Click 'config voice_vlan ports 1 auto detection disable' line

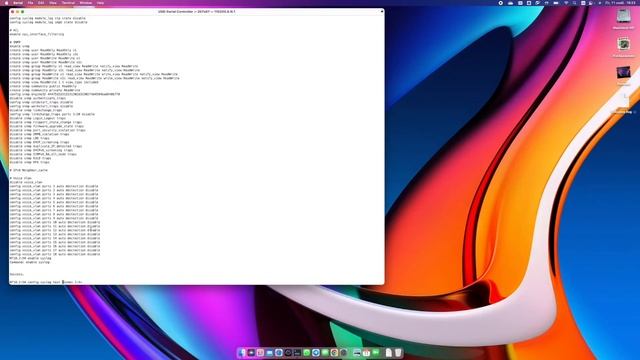(54, 186)
